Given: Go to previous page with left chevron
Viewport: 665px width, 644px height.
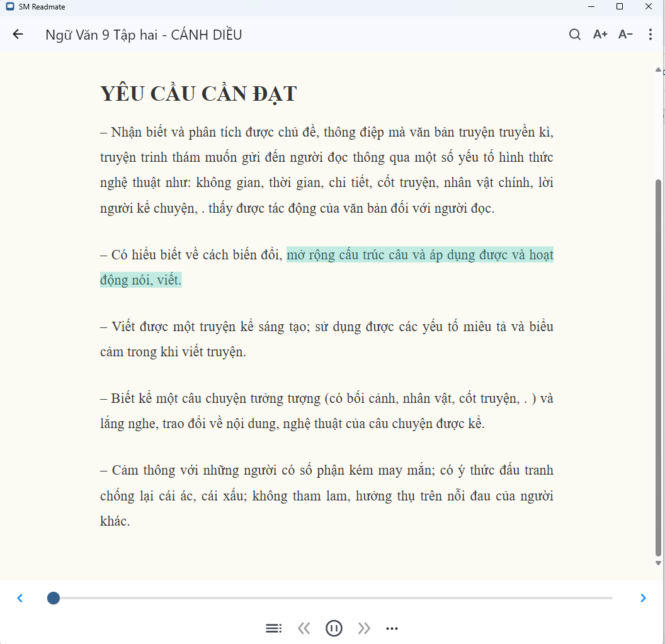Looking at the screenshot, I should pyautogui.click(x=20, y=597).
